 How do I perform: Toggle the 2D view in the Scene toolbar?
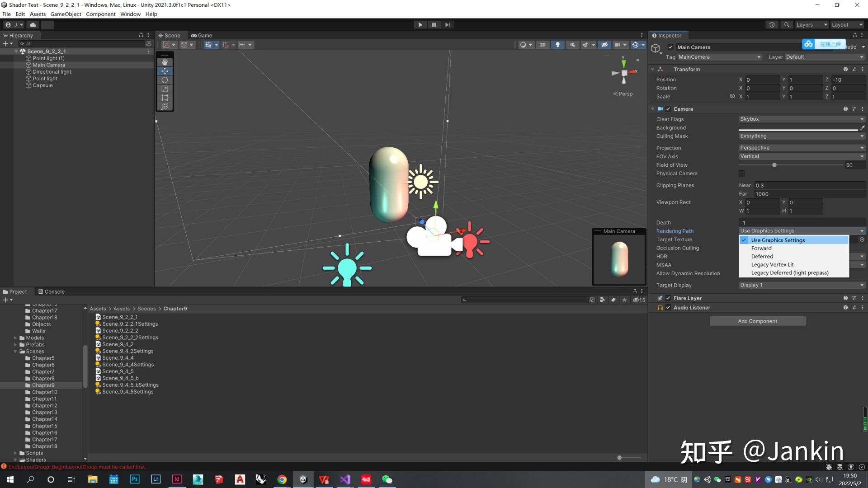tap(542, 44)
